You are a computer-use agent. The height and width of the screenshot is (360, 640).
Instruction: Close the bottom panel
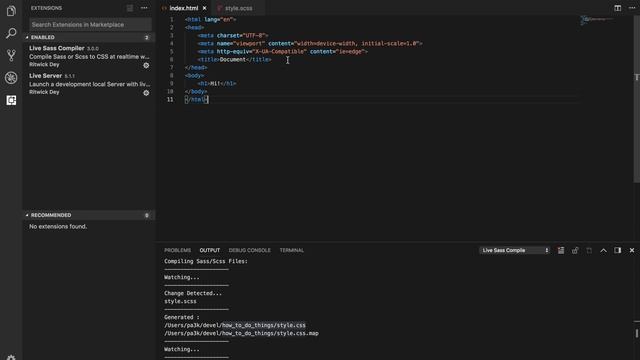tap(632, 250)
